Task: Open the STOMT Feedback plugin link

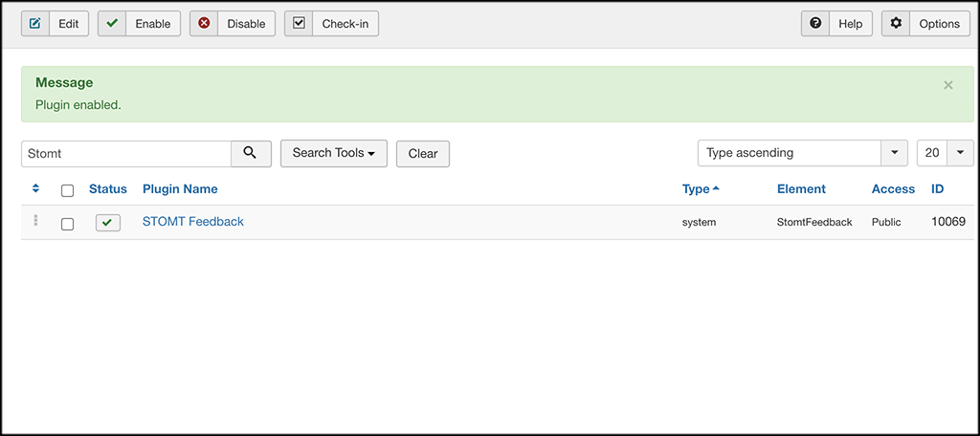Action: (193, 221)
